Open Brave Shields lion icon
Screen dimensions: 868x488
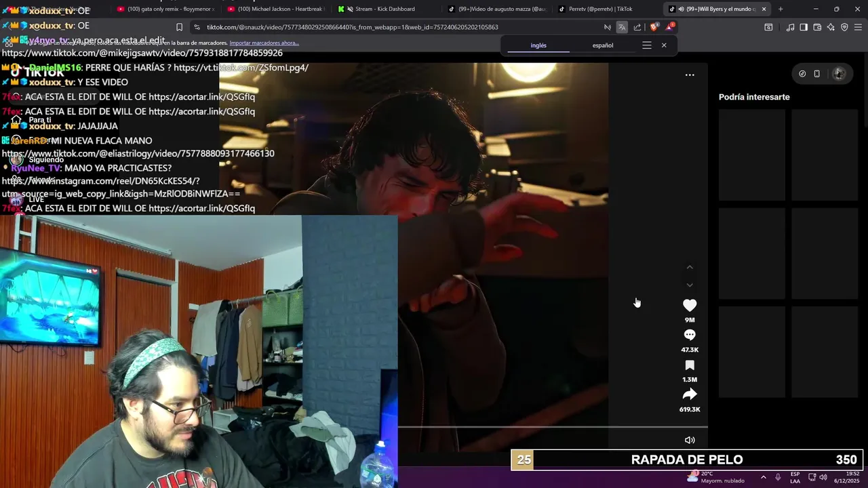tap(654, 27)
